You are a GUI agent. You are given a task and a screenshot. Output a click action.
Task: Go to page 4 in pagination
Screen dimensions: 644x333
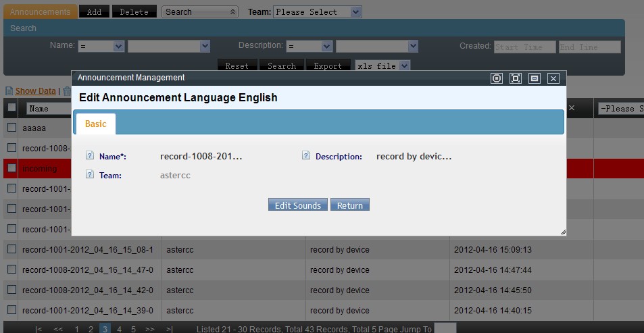click(x=119, y=329)
